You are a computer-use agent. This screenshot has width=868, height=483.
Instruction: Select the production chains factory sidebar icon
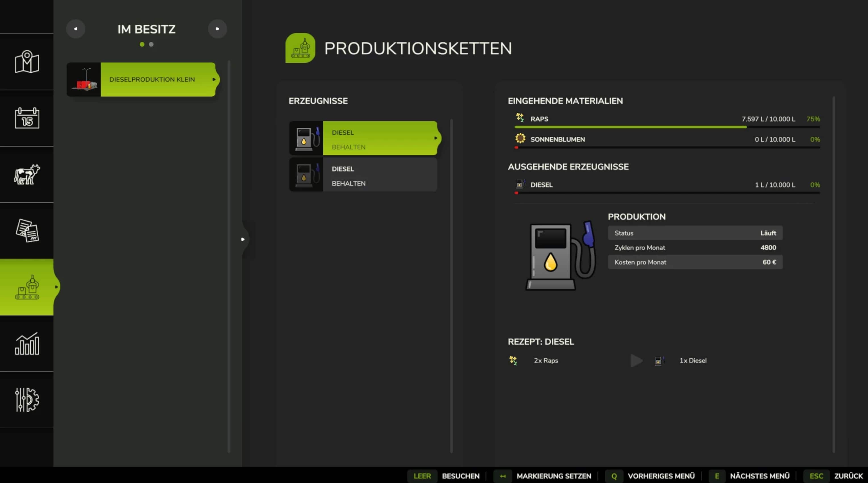pyautogui.click(x=27, y=287)
